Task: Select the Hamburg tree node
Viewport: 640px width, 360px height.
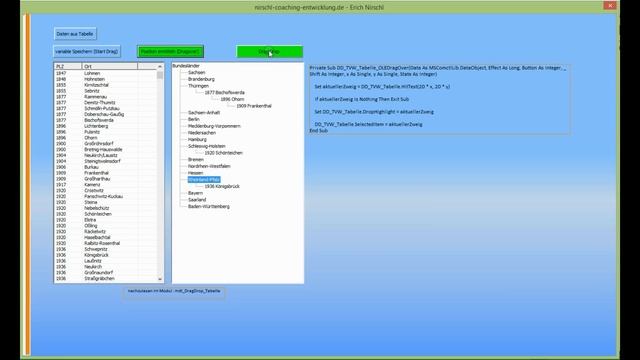Action: point(198,139)
